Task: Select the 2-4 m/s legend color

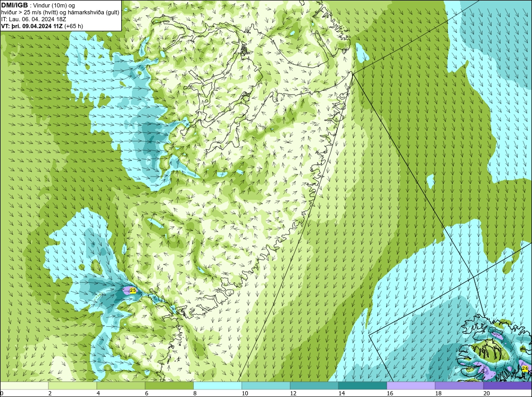Action: click(72, 386)
